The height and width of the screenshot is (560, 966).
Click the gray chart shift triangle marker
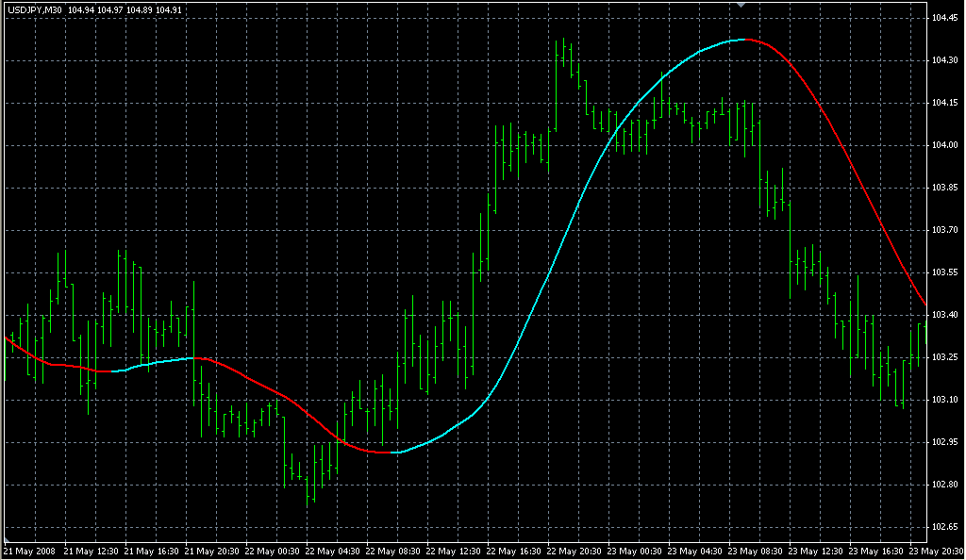coord(742,6)
